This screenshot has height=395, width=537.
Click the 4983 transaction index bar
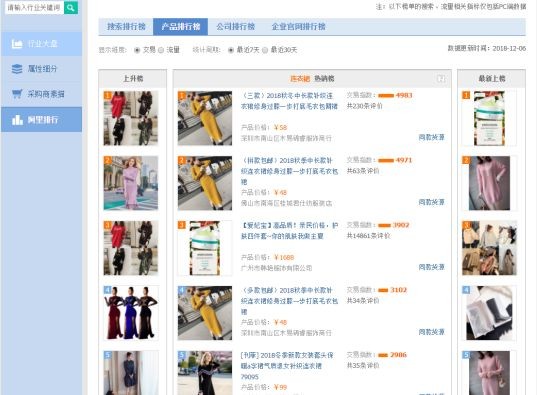click(x=386, y=96)
